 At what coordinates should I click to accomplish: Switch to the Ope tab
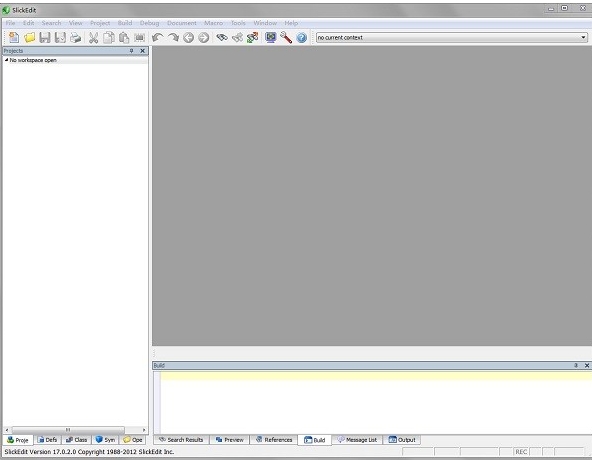click(x=133, y=440)
